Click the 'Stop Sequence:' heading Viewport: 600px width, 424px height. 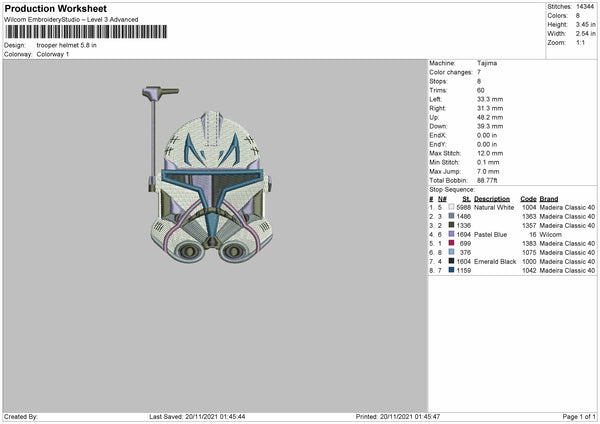(x=452, y=189)
